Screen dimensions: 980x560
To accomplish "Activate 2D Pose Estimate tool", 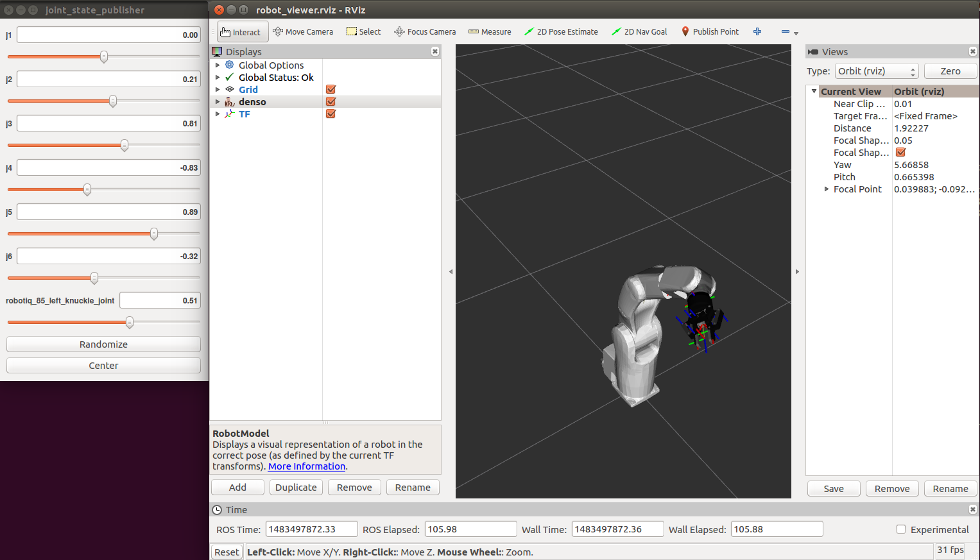I will 561,32.
